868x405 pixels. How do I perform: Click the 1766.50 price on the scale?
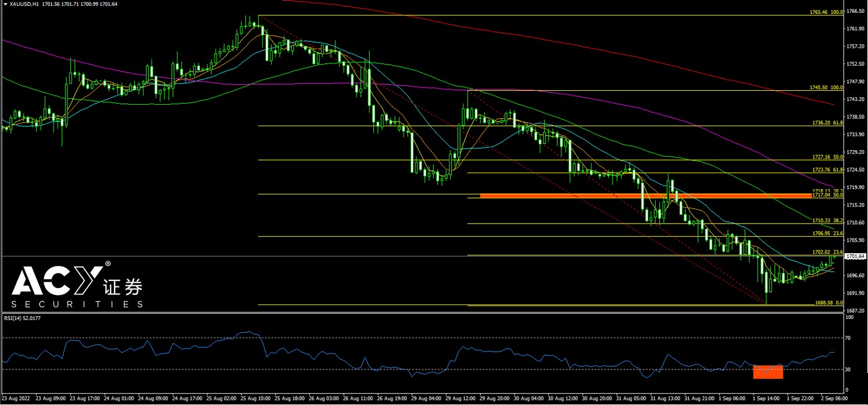[x=855, y=10]
